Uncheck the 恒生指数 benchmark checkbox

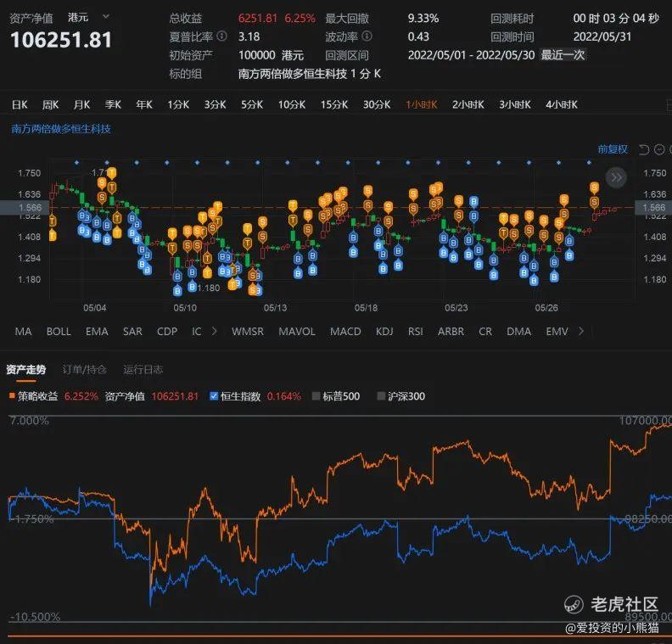pos(214,396)
